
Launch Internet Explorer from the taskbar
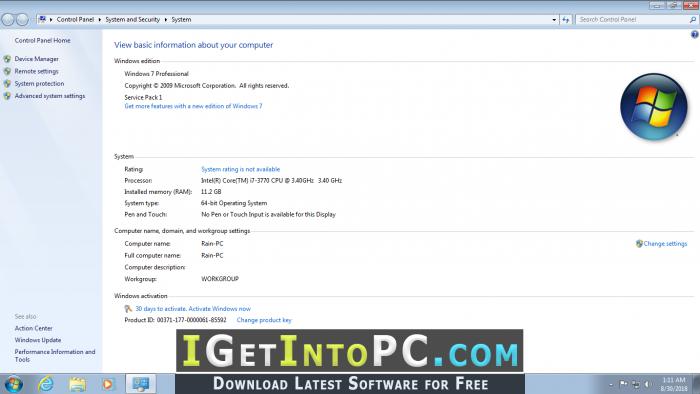point(46,384)
